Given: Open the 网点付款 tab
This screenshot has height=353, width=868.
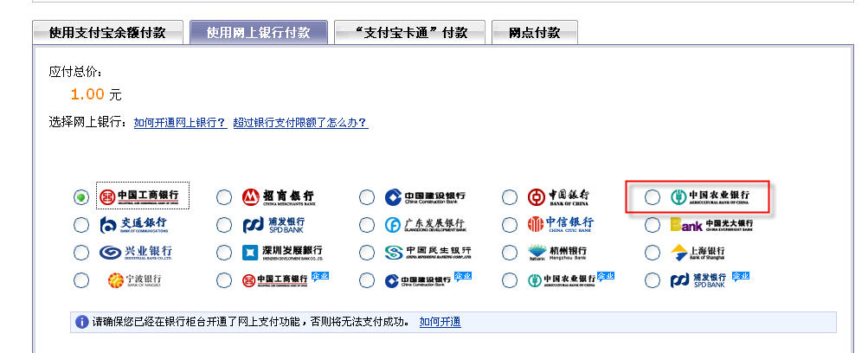Looking at the screenshot, I should (535, 32).
